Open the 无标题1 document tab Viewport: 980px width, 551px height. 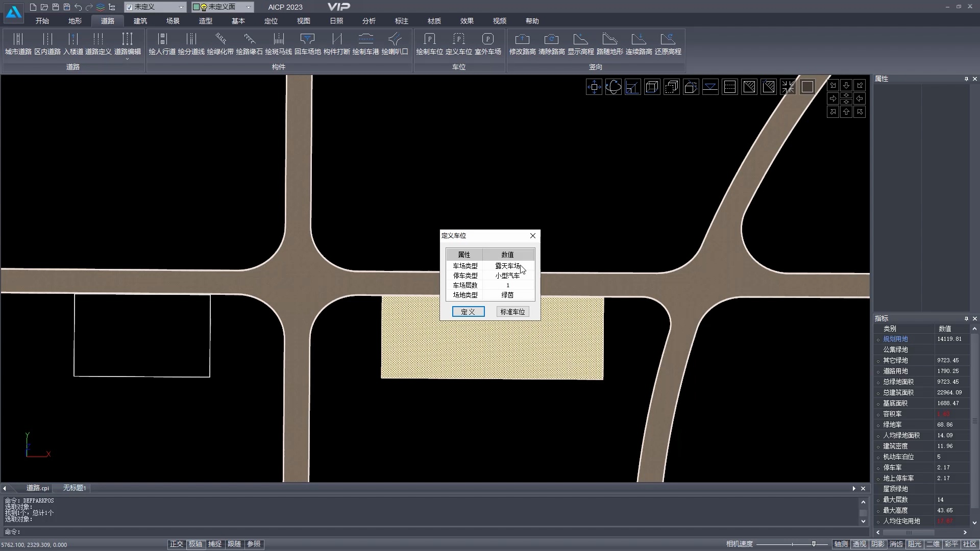click(x=75, y=488)
